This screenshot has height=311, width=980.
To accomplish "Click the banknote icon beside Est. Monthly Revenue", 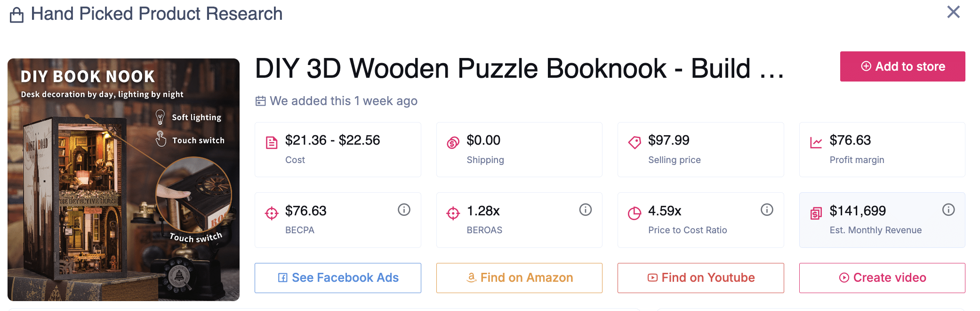I will pos(816,213).
